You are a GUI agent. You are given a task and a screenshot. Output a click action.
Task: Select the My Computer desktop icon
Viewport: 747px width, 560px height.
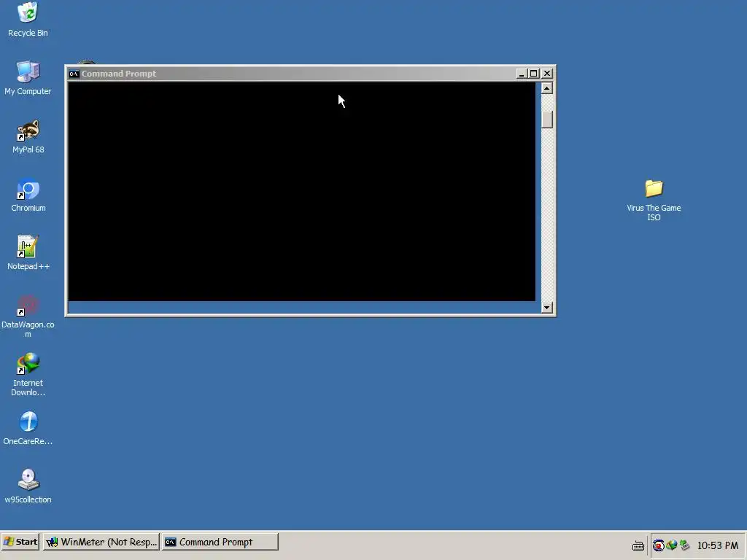tap(28, 78)
